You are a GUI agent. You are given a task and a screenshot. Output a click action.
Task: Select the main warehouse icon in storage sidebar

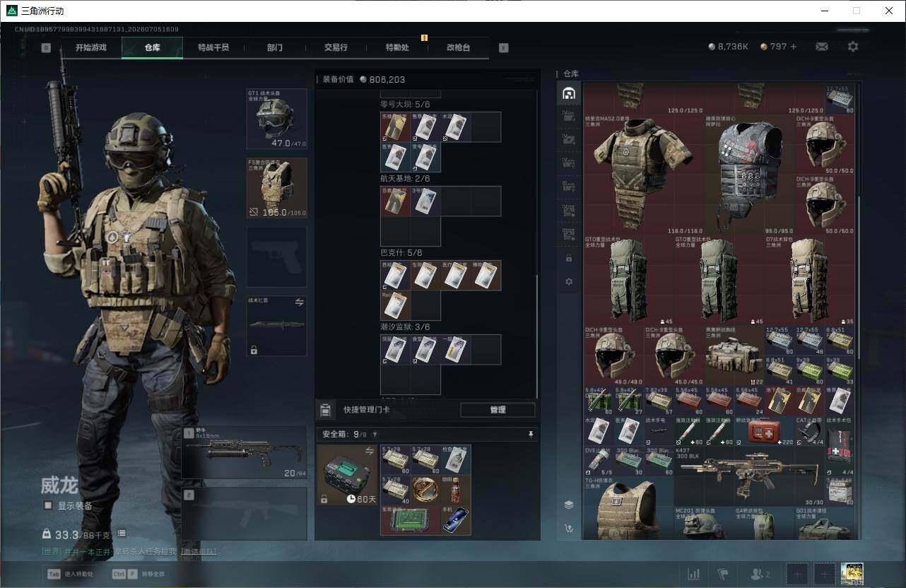[569, 93]
